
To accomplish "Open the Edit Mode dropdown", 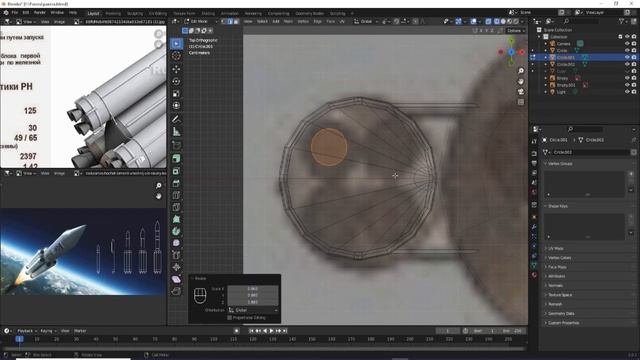I will 201,21.
